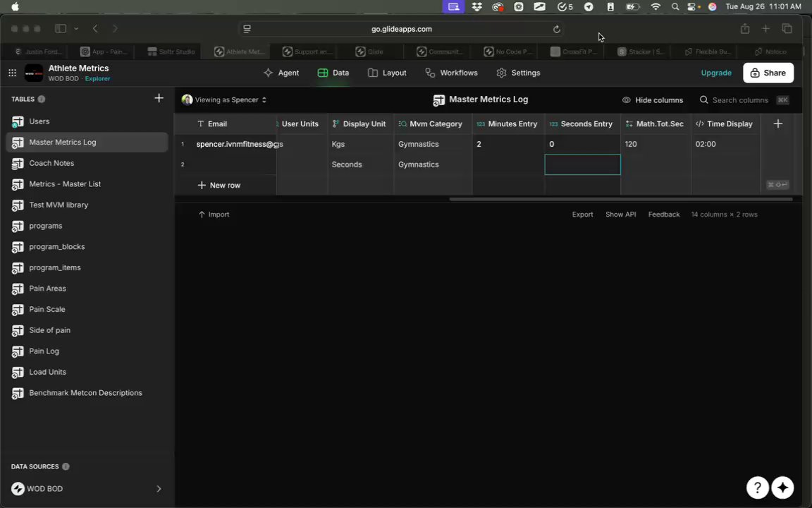This screenshot has width=812, height=508.
Task: Select the Kgs display unit cell
Action: click(360, 144)
